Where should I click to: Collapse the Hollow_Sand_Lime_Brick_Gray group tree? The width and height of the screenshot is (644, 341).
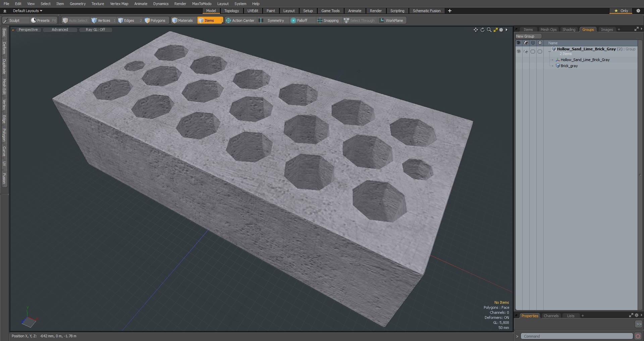(549, 51)
